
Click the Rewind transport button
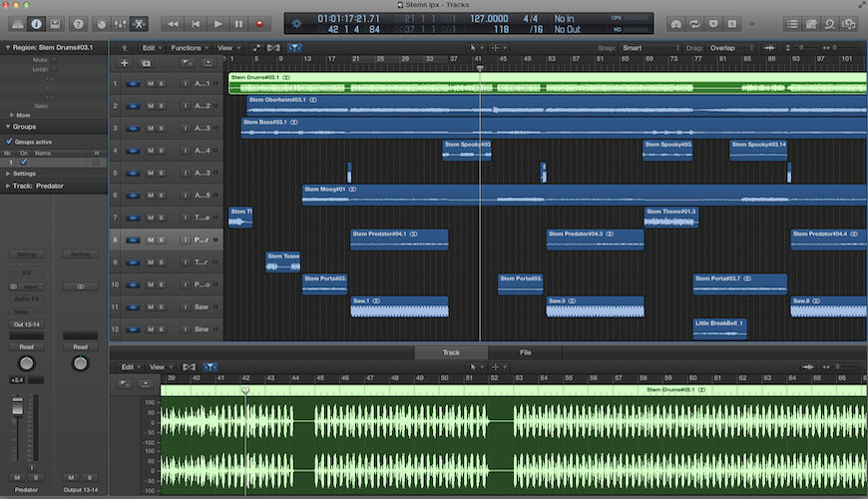pos(173,24)
